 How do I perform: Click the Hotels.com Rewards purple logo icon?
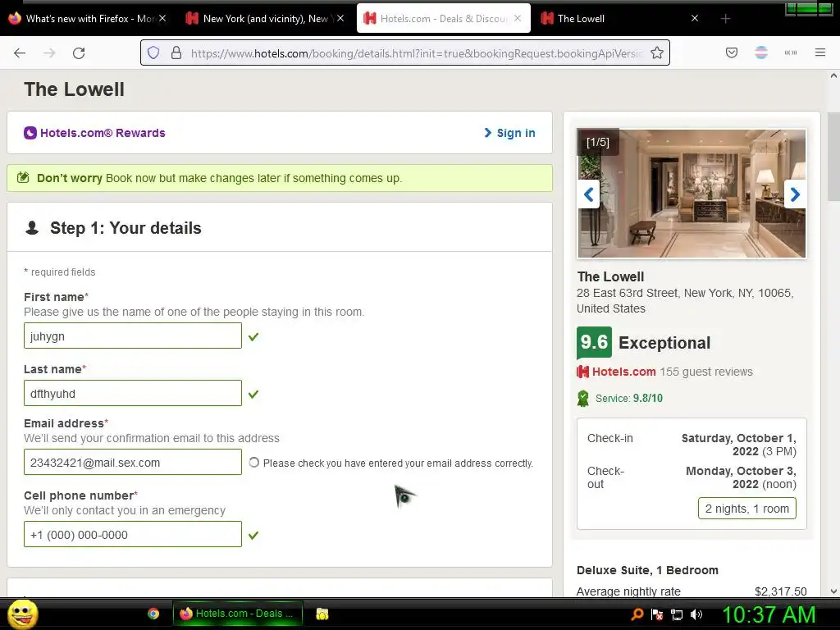[30, 133]
